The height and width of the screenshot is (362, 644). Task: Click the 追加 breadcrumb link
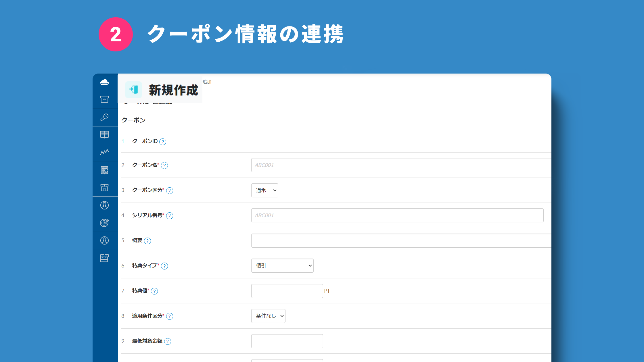[x=207, y=82]
